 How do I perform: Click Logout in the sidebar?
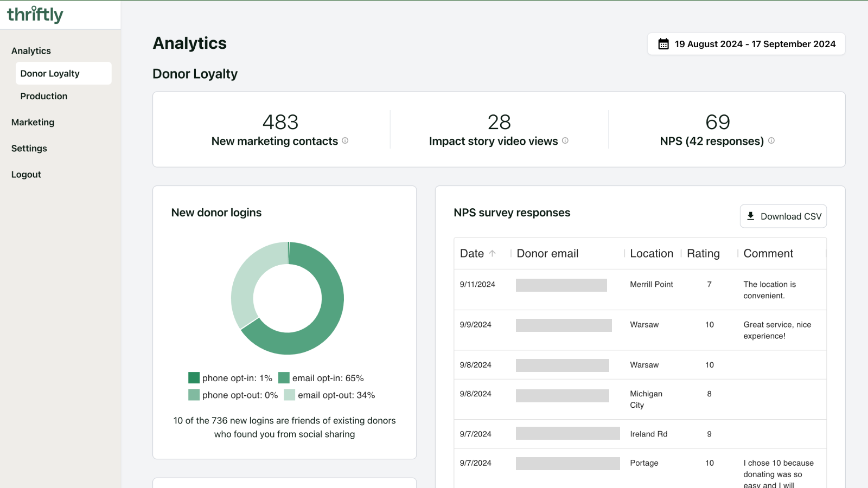(26, 174)
